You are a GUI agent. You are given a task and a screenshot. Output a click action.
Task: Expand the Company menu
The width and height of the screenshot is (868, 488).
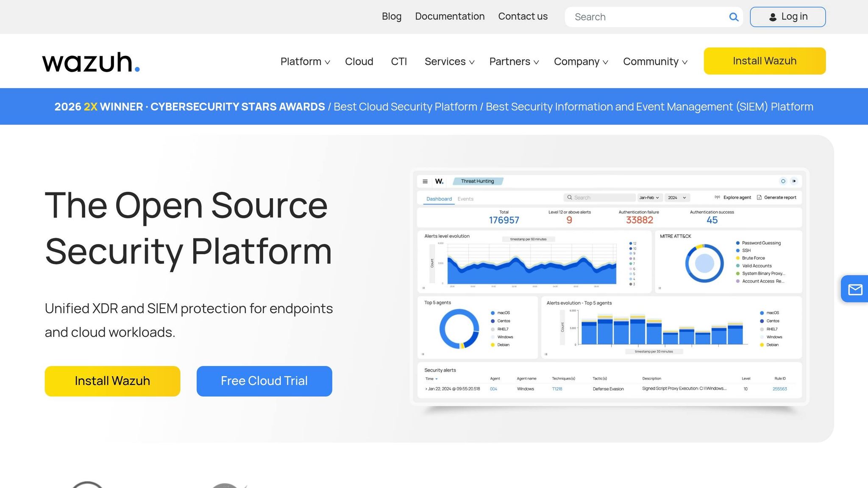tap(581, 61)
